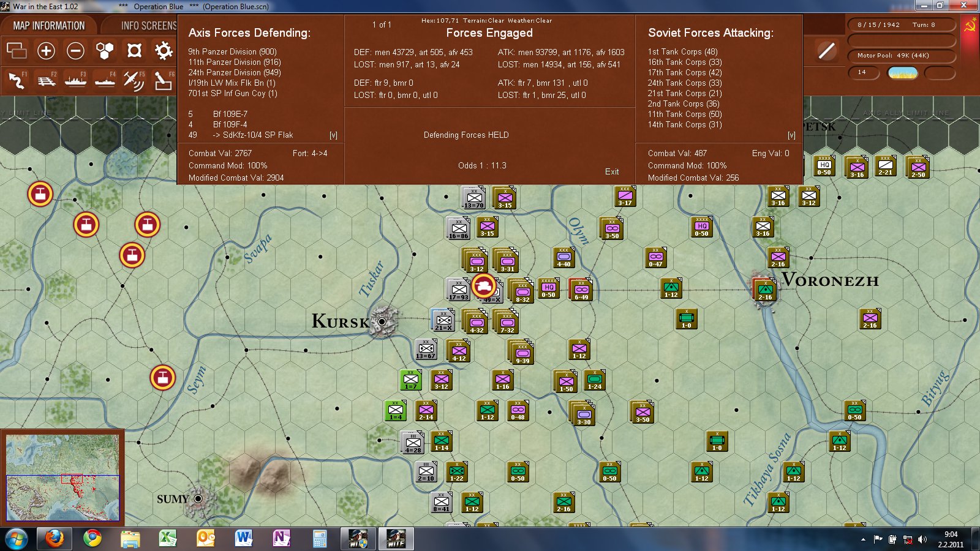Click the SdKfz-10/4 SP Flak row
Screen dimensions: 980x551
coord(241,135)
